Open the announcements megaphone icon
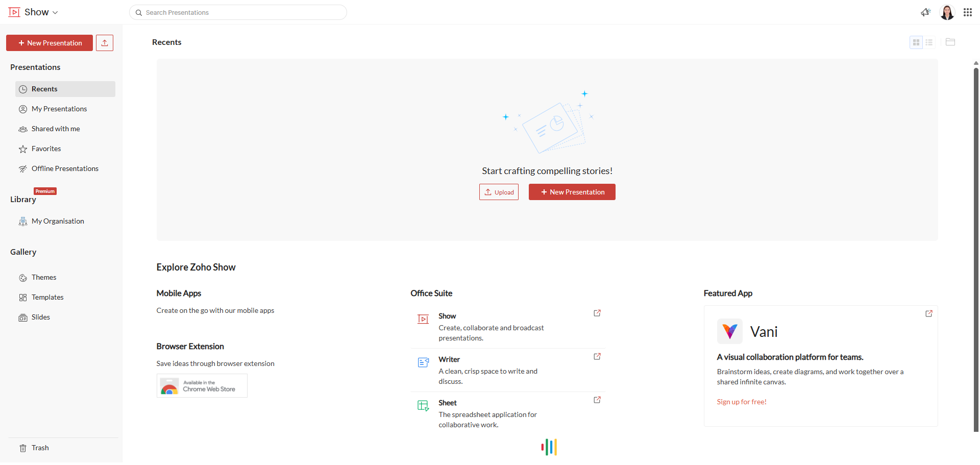This screenshot has height=465, width=980. point(925,12)
